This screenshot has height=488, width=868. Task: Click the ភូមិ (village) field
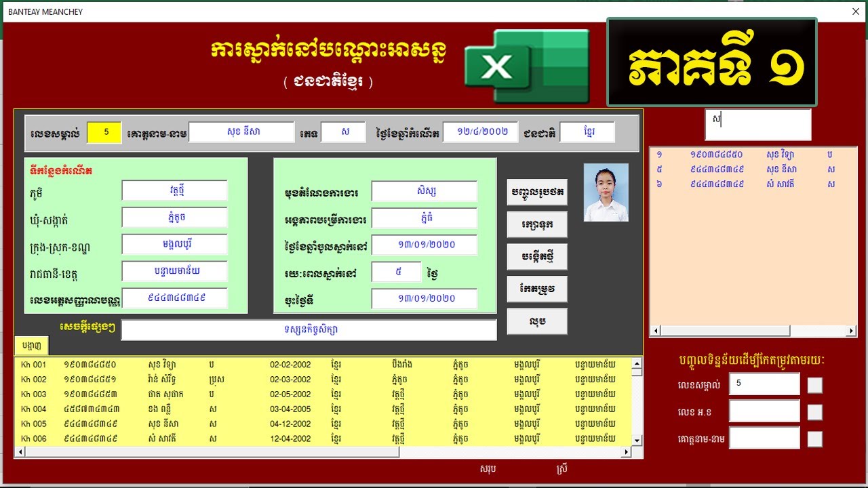(175, 190)
